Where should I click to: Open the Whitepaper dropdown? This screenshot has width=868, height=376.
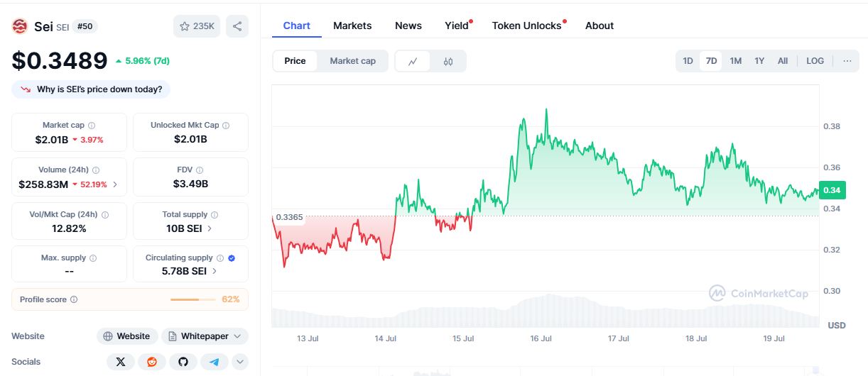tap(205, 336)
